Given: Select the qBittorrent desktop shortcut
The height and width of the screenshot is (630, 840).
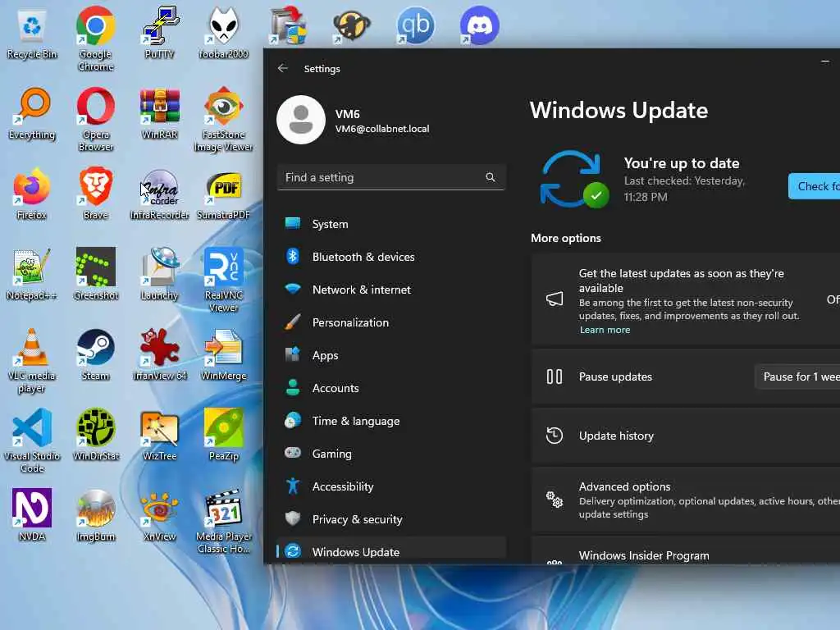Looking at the screenshot, I should (x=415, y=25).
